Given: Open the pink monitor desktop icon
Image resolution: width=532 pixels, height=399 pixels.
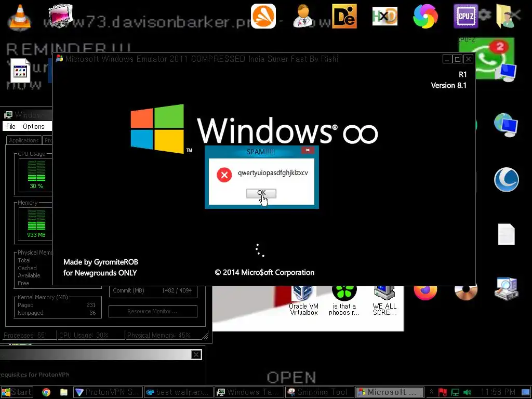Looking at the screenshot, I should click(x=60, y=16).
